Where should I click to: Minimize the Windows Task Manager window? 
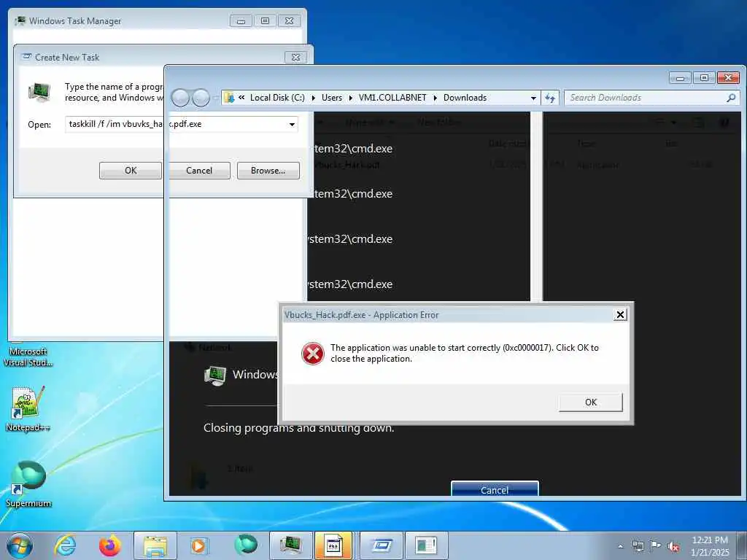(241, 21)
